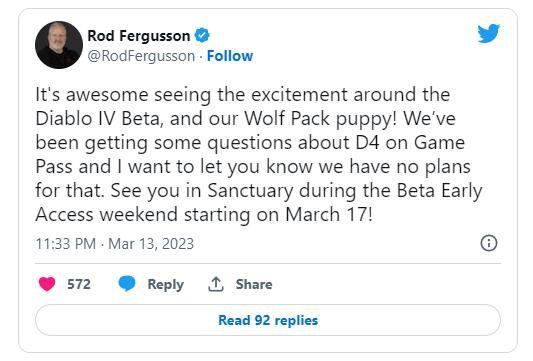Image resolution: width=533 pixels, height=361 pixels.
Task: Click the Reply text label
Action: pyautogui.click(x=166, y=285)
